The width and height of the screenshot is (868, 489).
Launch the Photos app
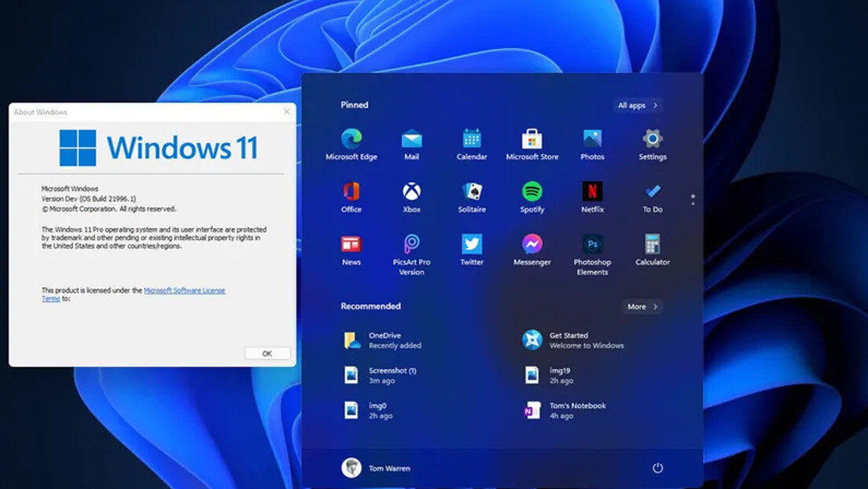(592, 144)
